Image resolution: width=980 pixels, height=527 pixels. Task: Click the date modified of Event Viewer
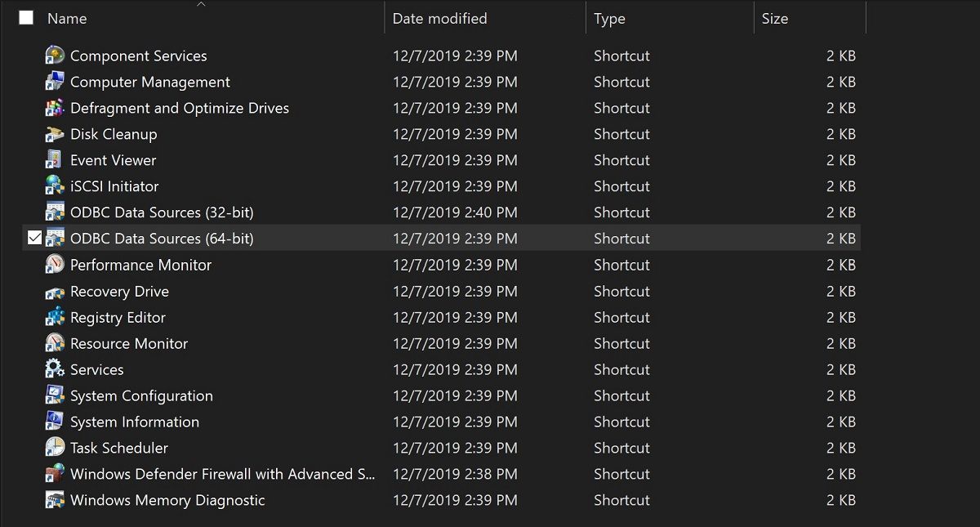coord(455,160)
